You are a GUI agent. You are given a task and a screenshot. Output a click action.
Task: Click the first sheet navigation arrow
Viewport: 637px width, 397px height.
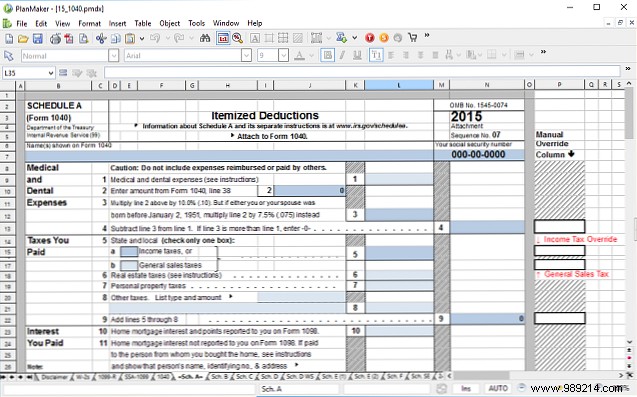coord(4,377)
